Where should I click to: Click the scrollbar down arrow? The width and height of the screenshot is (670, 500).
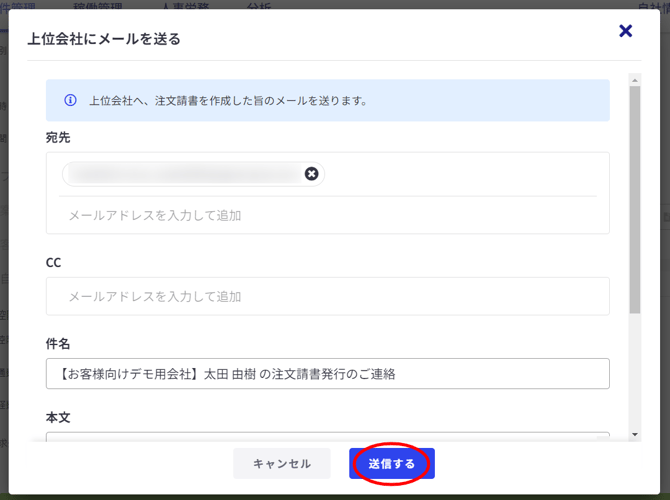[634, 435]
